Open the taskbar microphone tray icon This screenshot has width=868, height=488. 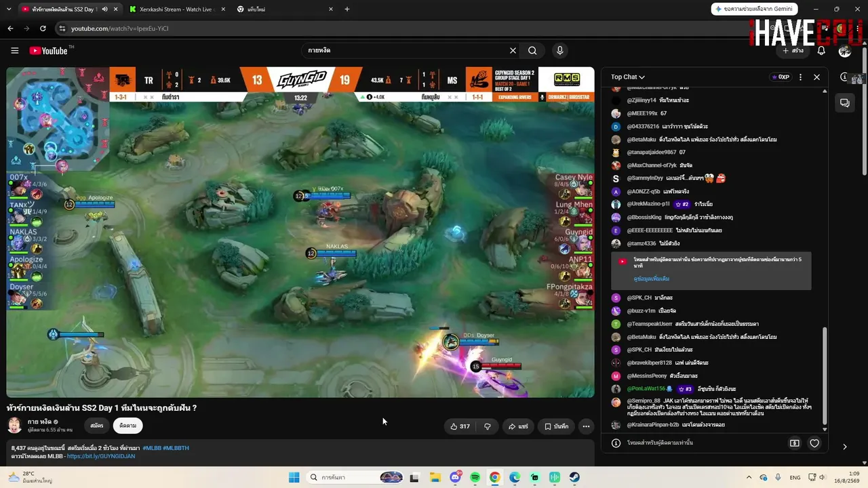(x=778, y=477)
